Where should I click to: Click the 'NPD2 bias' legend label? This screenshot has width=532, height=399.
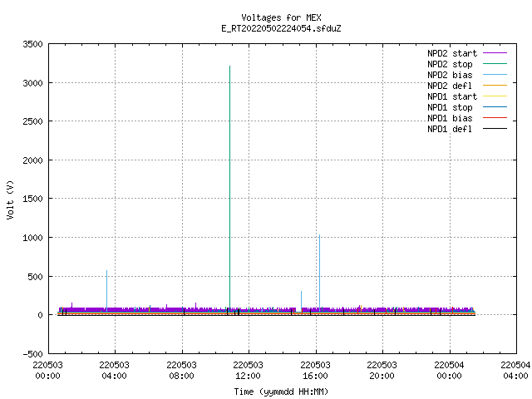pyautogui.click(x=450, y=75)
